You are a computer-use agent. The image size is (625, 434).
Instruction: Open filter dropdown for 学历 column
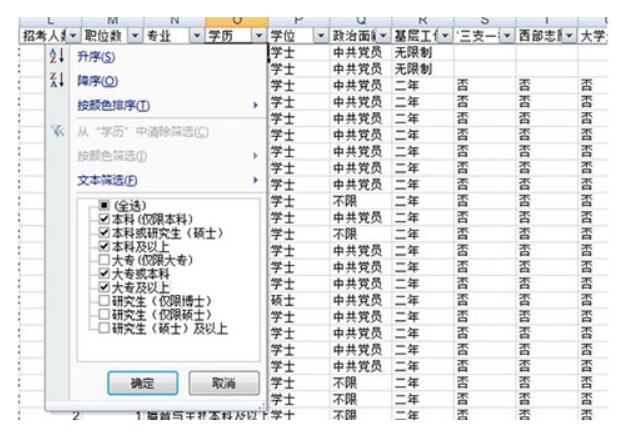(259, 36)
